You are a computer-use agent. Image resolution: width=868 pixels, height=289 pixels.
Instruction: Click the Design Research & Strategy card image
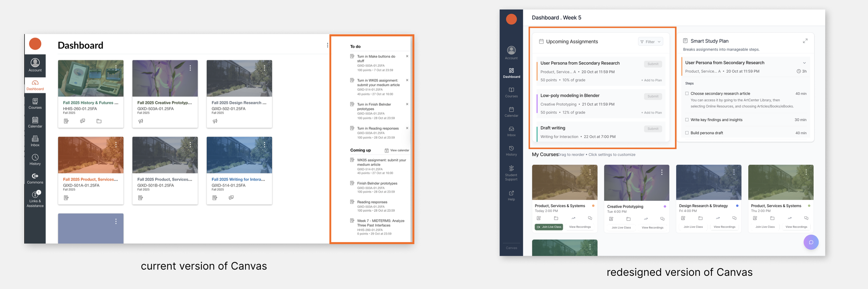(709, 182)
